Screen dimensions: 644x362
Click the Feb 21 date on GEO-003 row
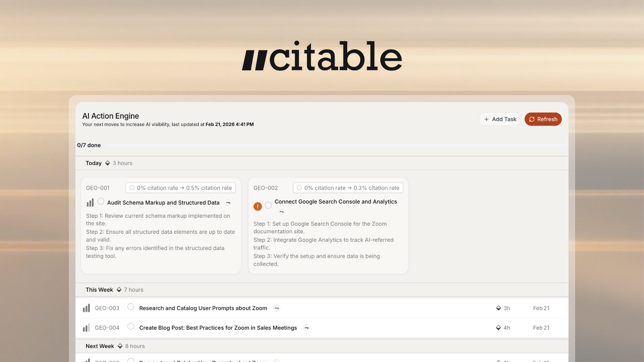pos(541,308)
